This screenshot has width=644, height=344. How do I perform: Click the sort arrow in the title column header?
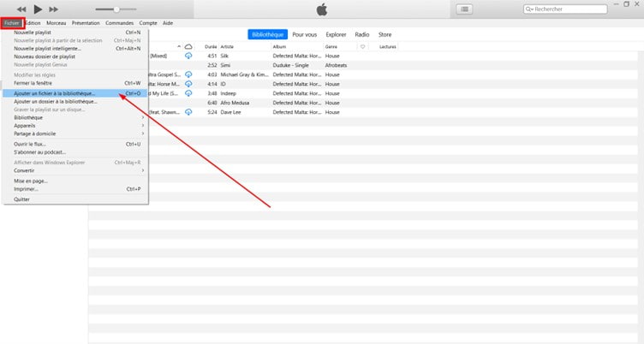click(x=179, y=46)
